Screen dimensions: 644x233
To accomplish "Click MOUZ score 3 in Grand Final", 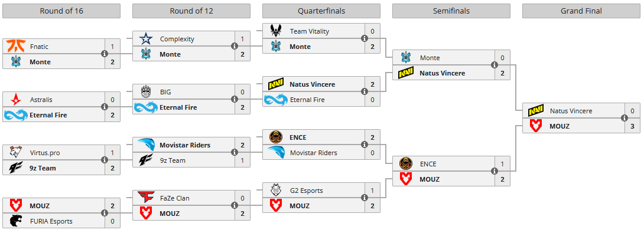I will (633, 126).
